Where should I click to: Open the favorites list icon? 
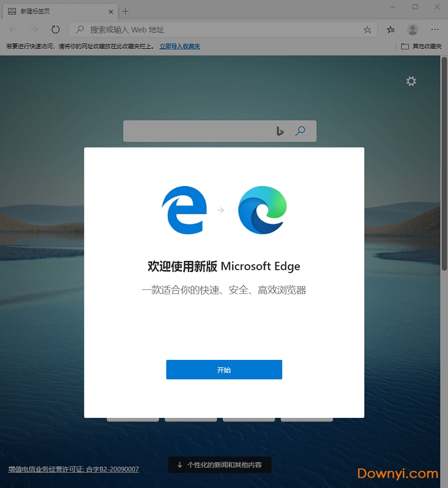(391, 29)
